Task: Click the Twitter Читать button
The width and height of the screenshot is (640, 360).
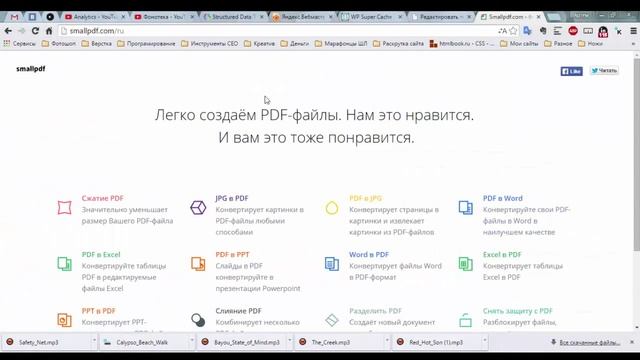Action: 604,71
